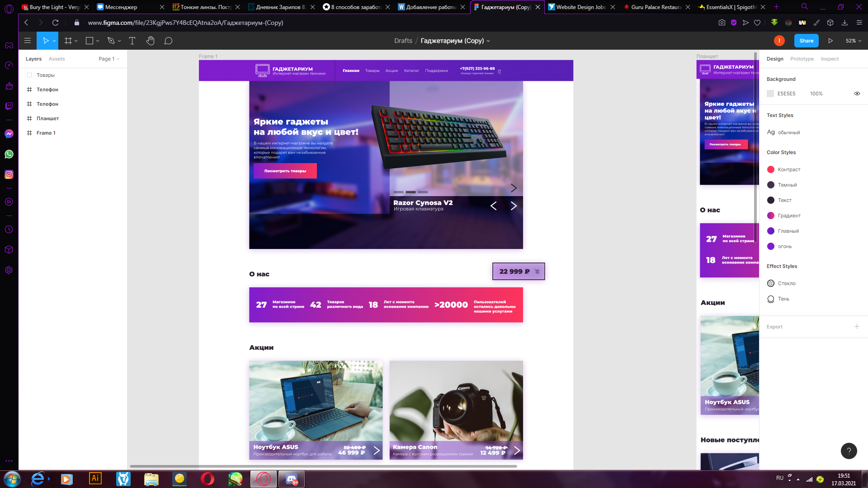Open the Opera sidebar settings gear
This screenshot has height=488, width=868.
coord(9,270)
